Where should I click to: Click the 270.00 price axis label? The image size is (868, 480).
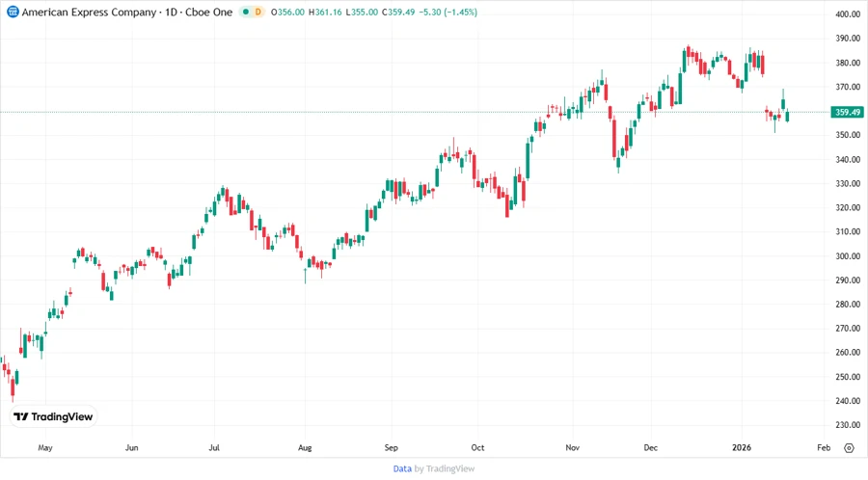point(848,329)
